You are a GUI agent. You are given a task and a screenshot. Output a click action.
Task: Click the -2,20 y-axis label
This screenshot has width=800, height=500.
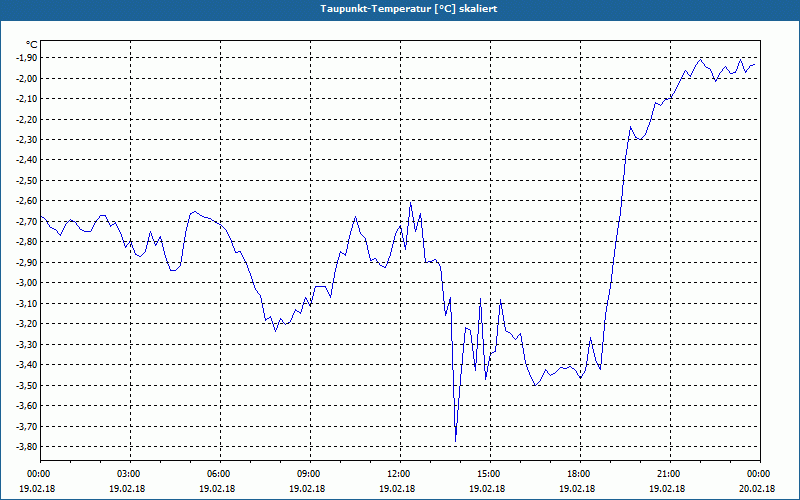pos(28,119)
